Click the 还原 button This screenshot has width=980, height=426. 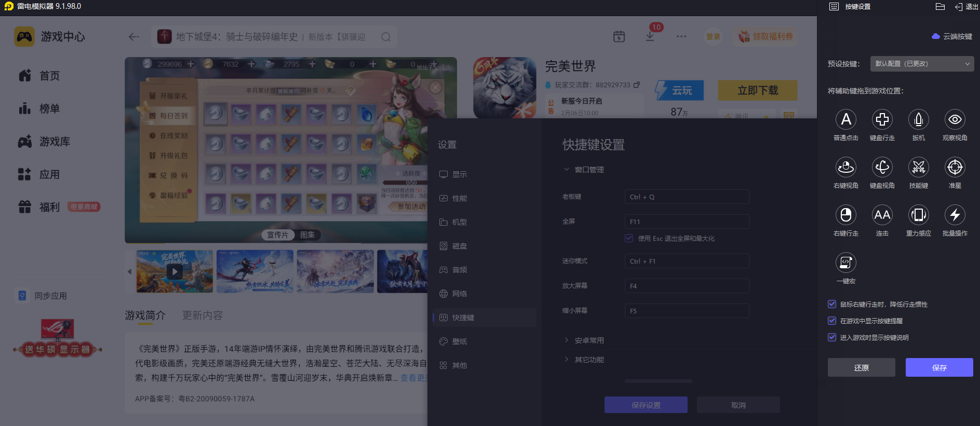(861, 367)
